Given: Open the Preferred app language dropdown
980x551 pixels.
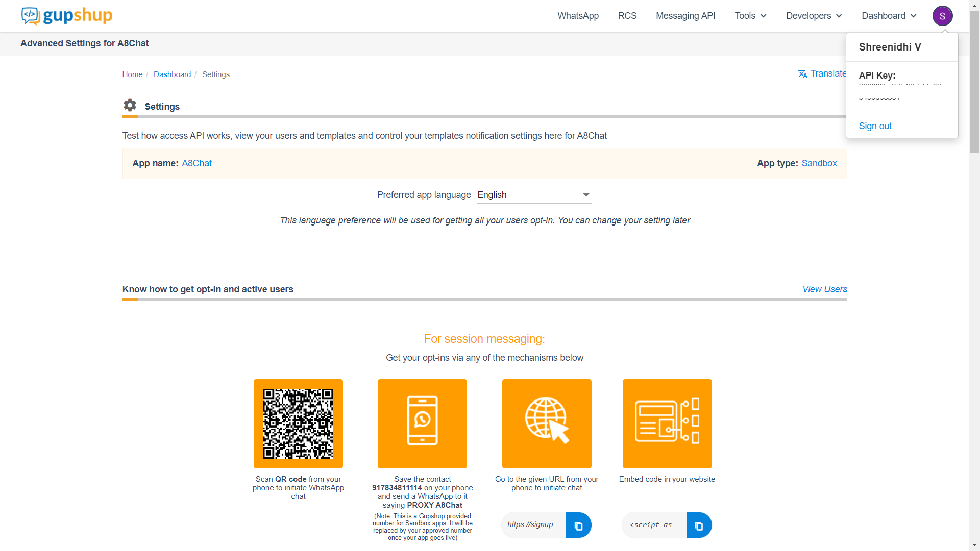Looking at the screenshot, I should click(x=534, y=195).
